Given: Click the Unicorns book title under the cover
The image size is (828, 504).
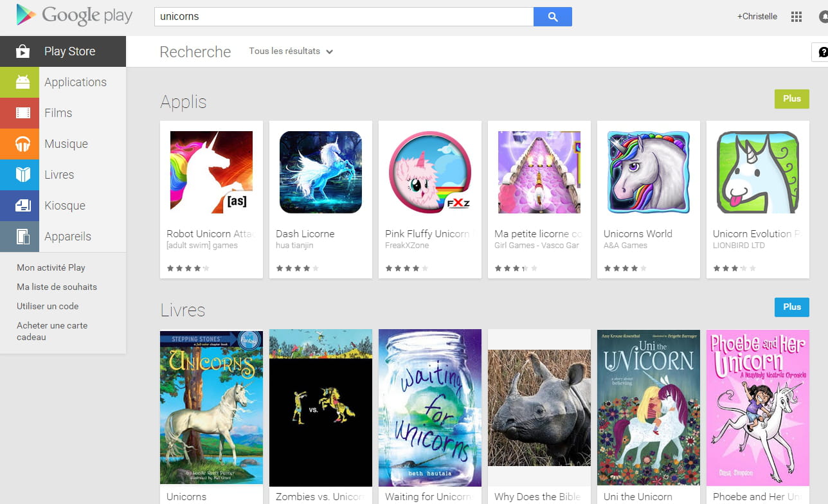Looking at the screenshot, I should [186, 497].
